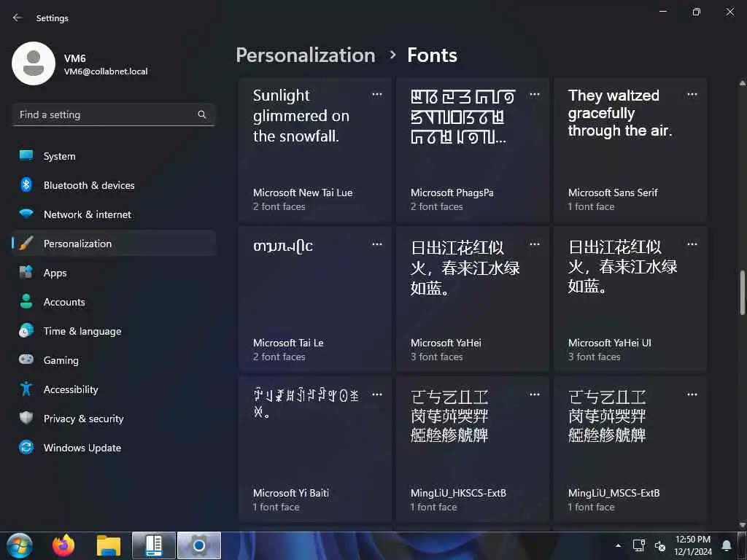
Task: Show hidden tray icons arrow
Action: point(618,545)
